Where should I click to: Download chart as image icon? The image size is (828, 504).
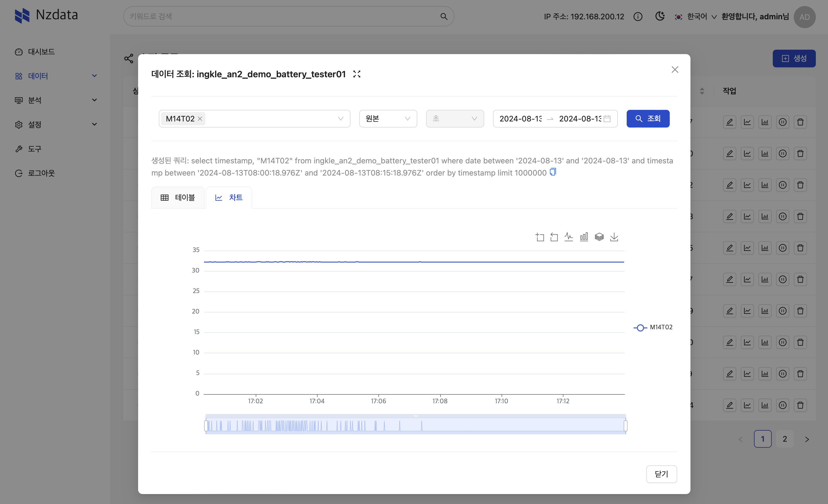tap(614, 237)
